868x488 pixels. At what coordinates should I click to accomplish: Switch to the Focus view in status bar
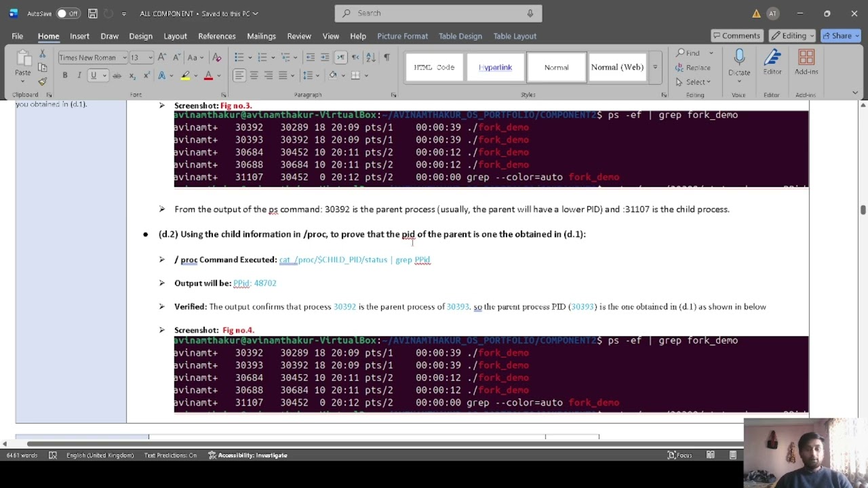point(680,455)
